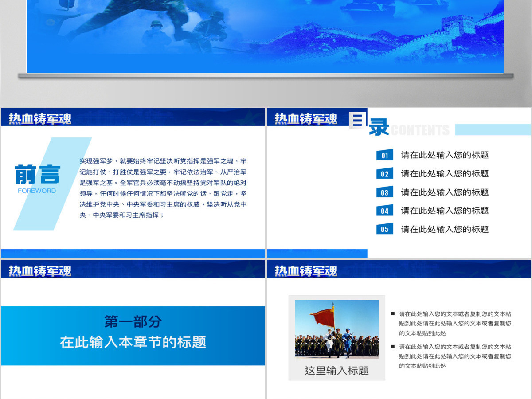
Task: Click the title placeholder beside badge 05
Action: point(445,229)
